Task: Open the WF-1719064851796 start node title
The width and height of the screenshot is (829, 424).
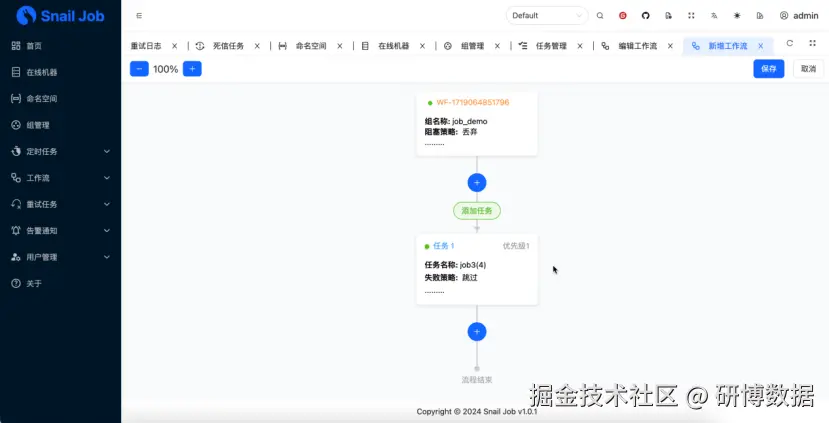Action: [x=473, y=103]
